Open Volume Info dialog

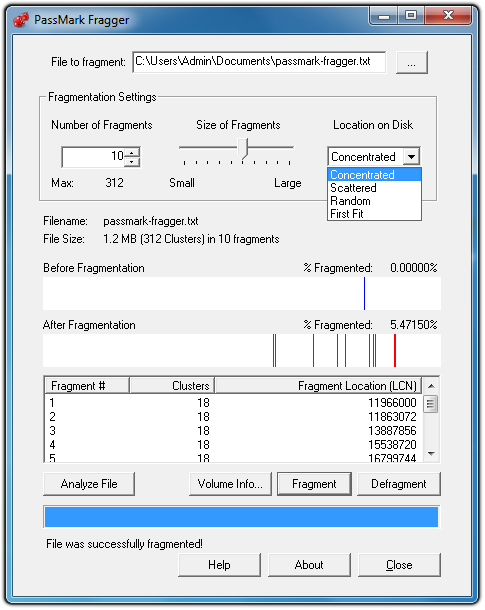(x=230, y=484)
